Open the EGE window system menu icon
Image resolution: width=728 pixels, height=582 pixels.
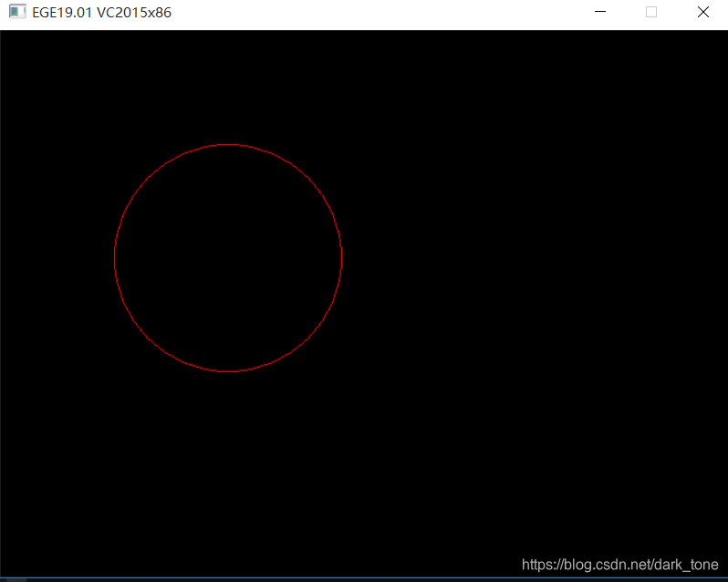[x=17, y=12]
